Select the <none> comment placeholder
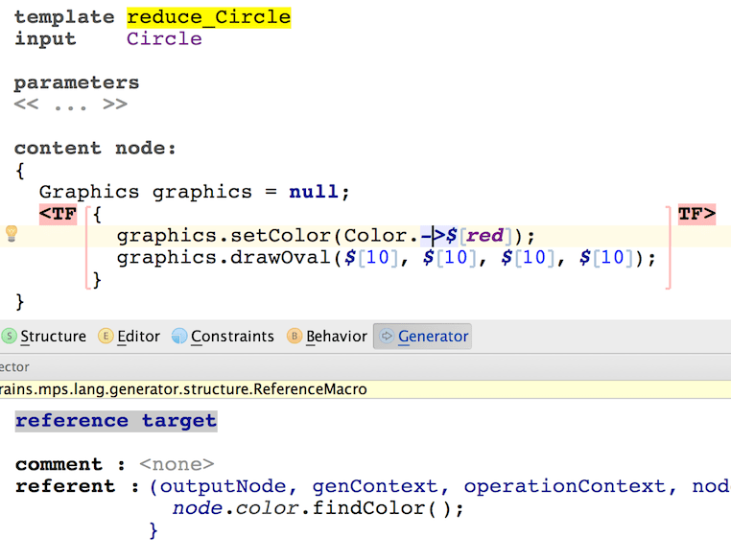 (177, 464)
